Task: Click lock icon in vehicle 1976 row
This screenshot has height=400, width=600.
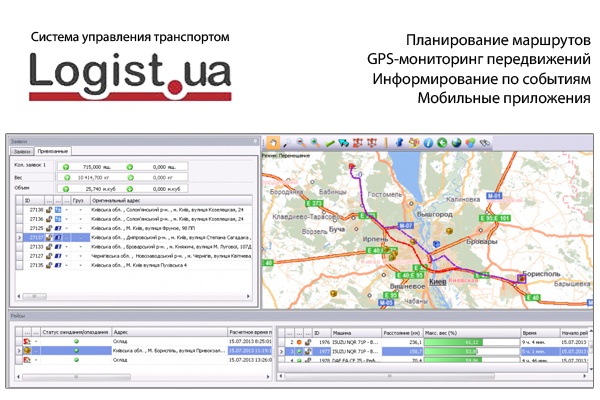Action: coord(308,342)
